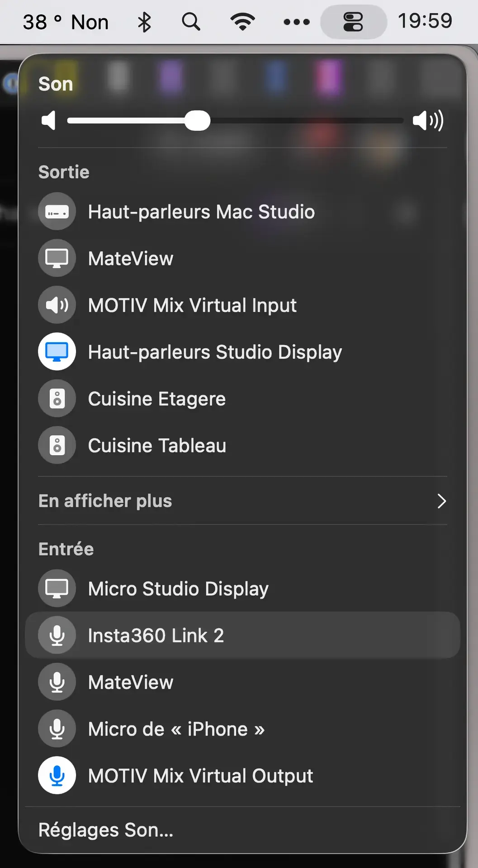This screenshot has width=478, height=868.
Task: Click the "Son" panel title
Action: [56, 84]
